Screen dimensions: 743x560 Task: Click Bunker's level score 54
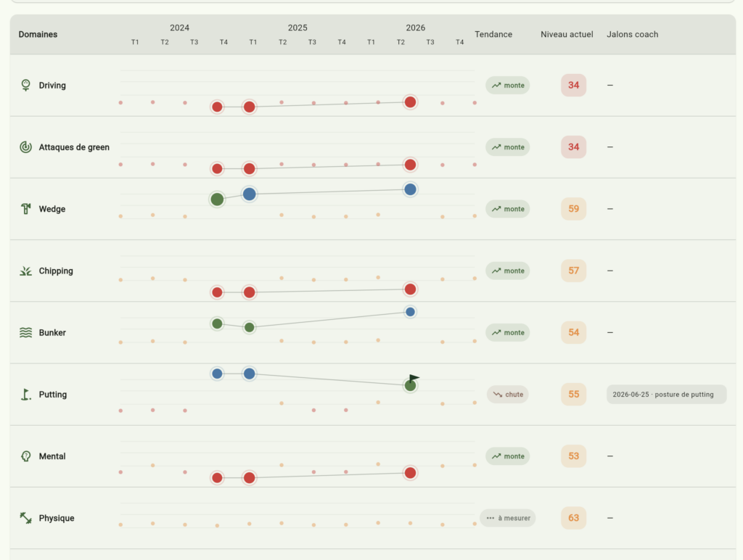point(573,332)
